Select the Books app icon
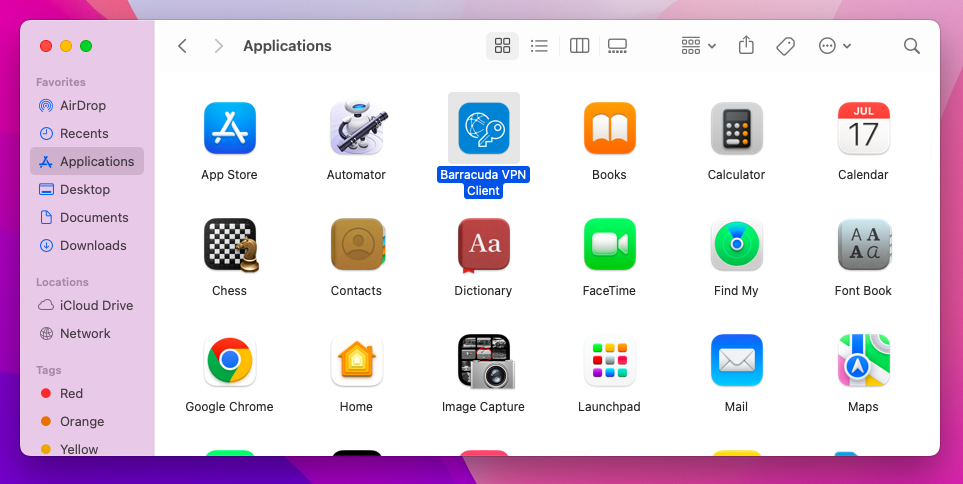The height and width of the screenshot is (484, 963). click(609, 128)
